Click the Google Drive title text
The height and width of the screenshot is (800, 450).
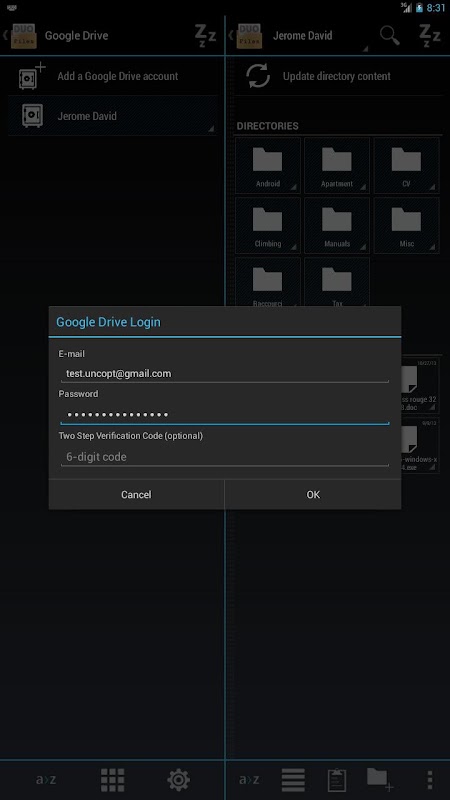pos(77,36)
